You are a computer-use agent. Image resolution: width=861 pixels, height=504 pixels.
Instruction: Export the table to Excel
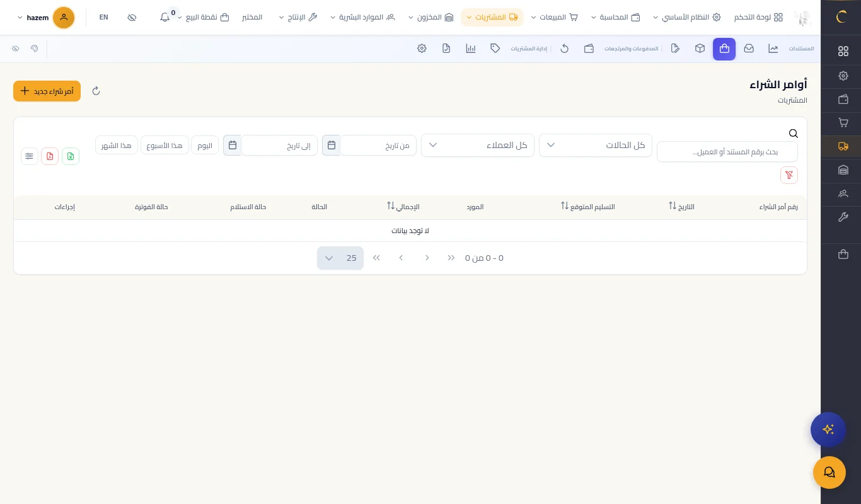tap(71, 156)
